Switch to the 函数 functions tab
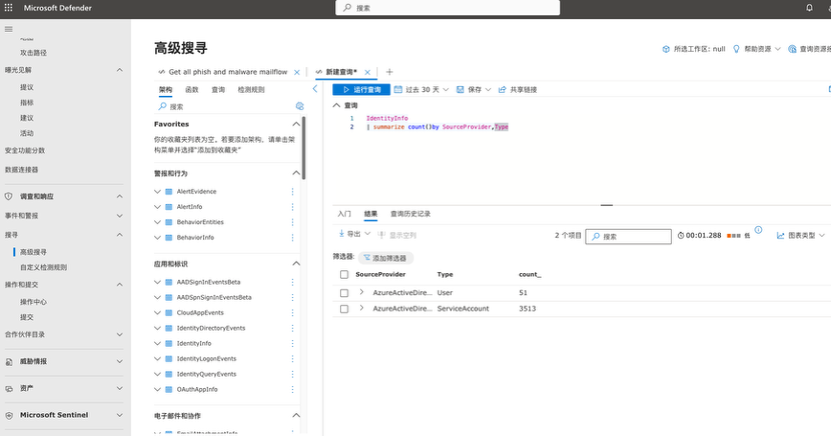This screenshot has height=436, width=832. [192, 90]
